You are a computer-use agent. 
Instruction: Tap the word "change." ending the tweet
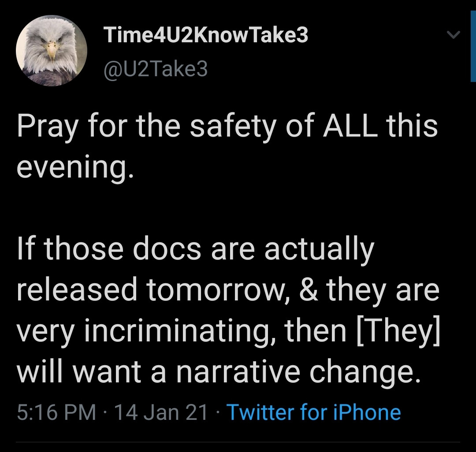tap(362, 372)
